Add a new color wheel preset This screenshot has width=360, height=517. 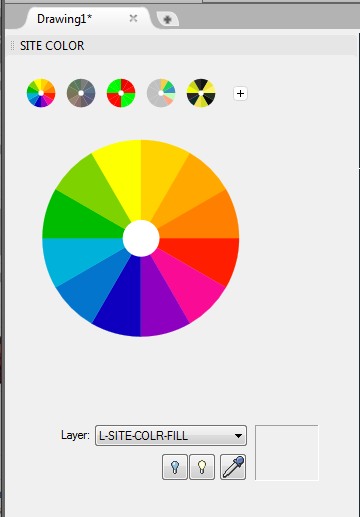[x=240, y=93]
